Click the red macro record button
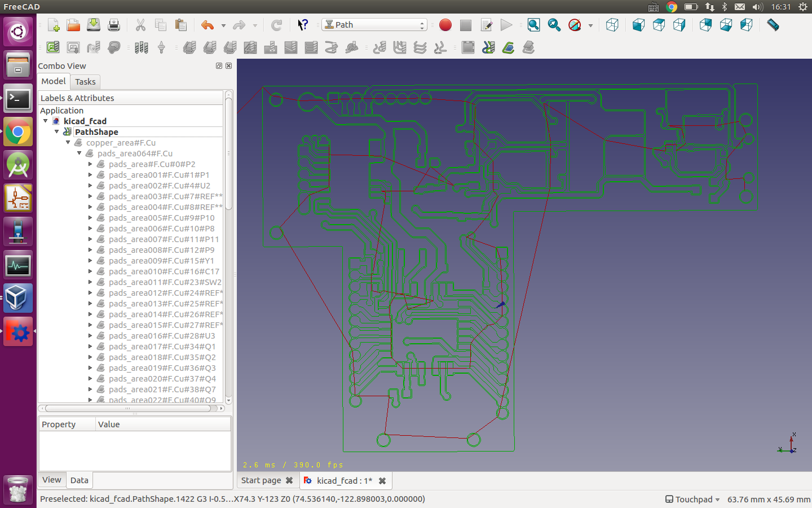 tap(445, 25)
